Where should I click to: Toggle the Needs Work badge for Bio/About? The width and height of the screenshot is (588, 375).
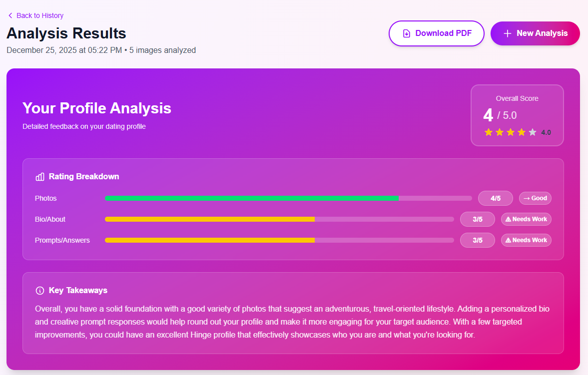coord(526,219)
